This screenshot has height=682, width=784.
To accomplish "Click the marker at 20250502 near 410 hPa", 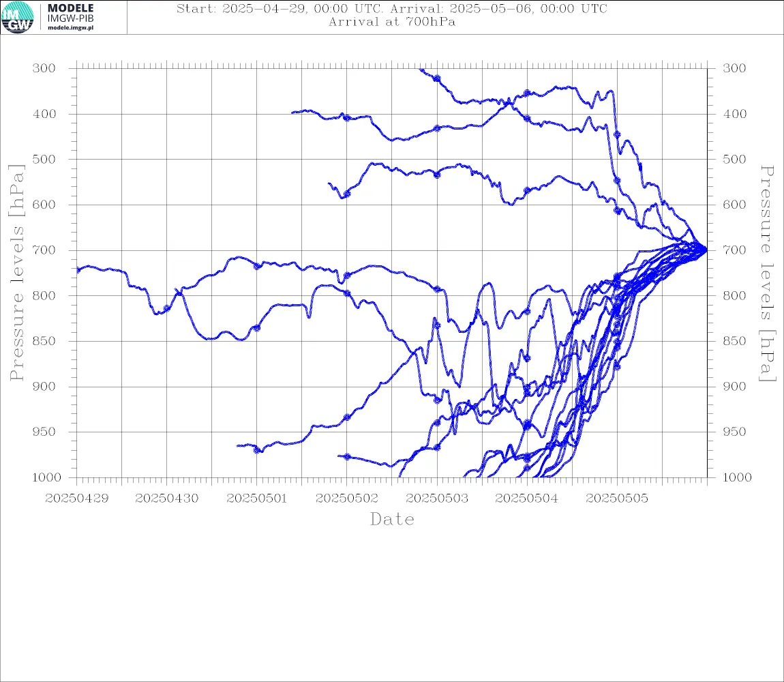I will click(347, 118).
